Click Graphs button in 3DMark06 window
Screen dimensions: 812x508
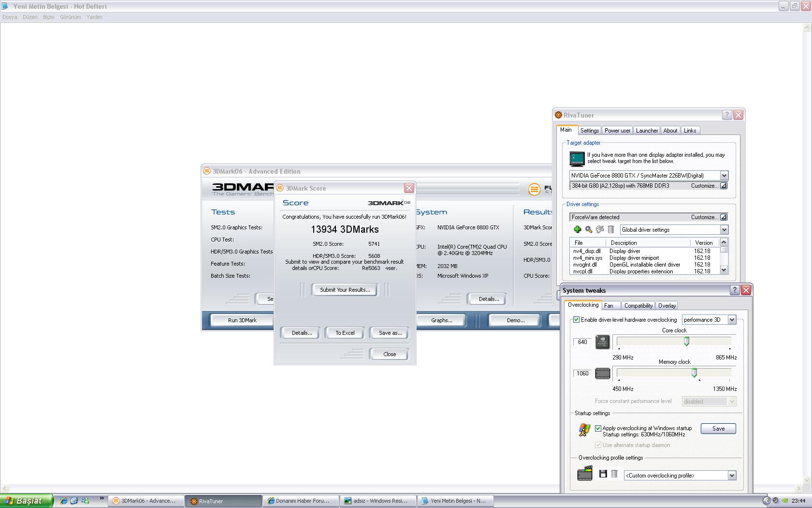(441, 320)
